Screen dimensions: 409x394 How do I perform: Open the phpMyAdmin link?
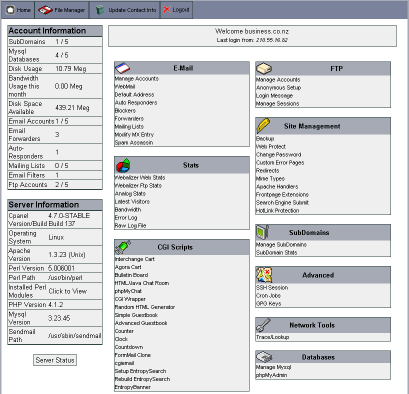(272, 375)
